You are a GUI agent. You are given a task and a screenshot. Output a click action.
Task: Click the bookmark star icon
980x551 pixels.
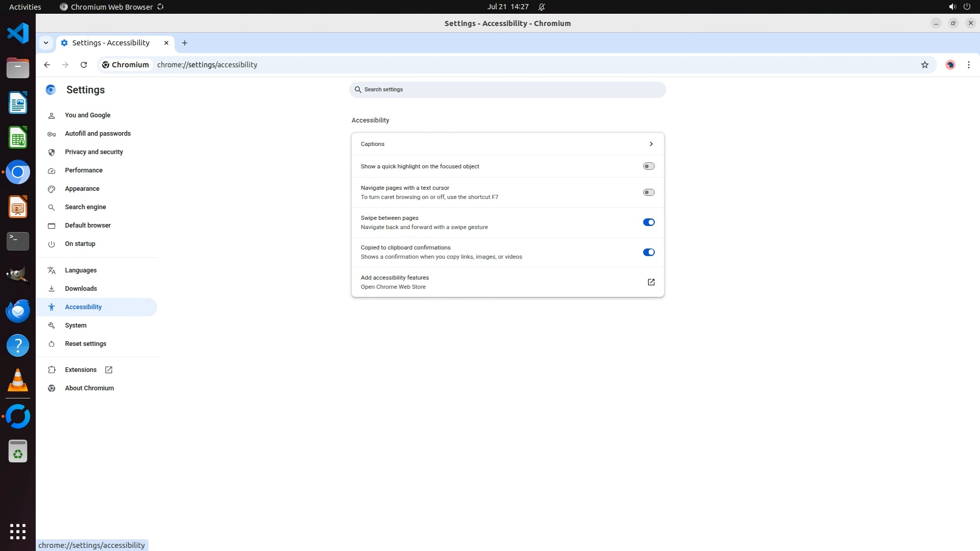coord(924,65)
